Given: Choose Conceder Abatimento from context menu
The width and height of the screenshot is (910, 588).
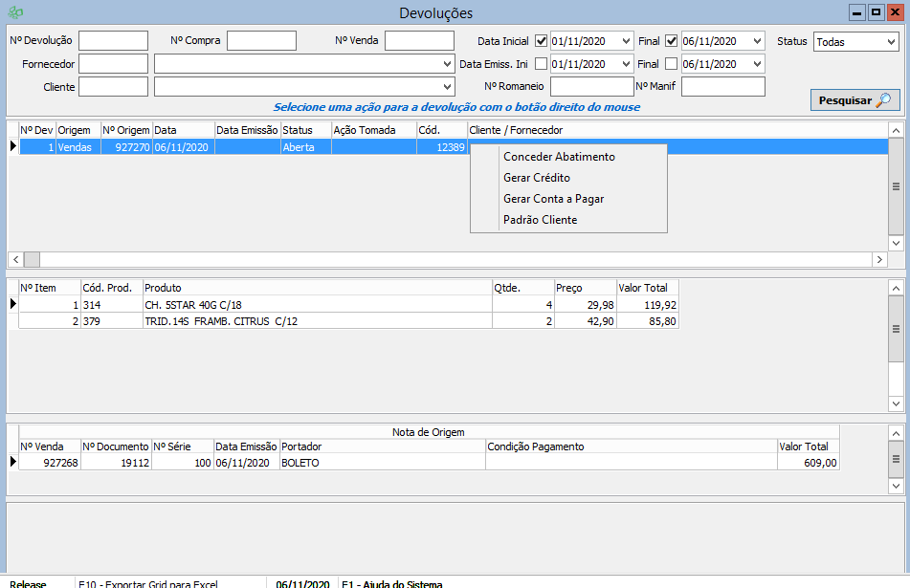Looking at the screenshot, I should tap(559, 157).
